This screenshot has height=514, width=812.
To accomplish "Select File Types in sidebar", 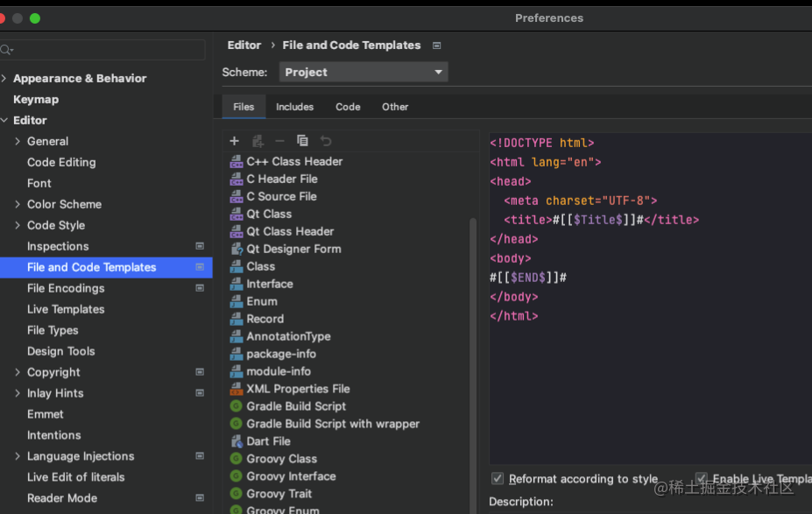I will click(53, 330).
